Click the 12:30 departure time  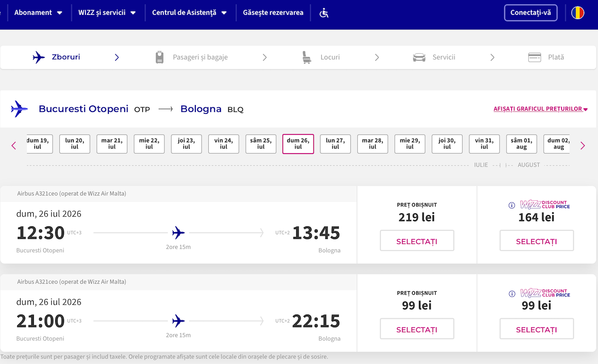[x=41, y=233]
